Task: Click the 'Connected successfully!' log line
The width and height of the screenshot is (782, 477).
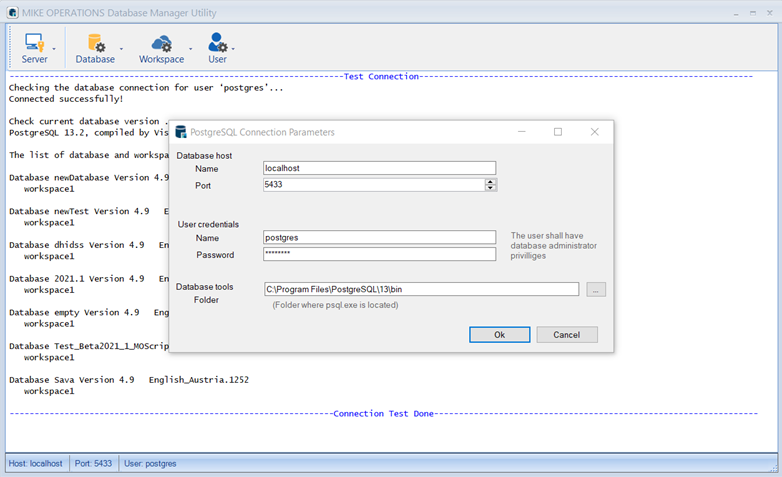Action: 66,99
